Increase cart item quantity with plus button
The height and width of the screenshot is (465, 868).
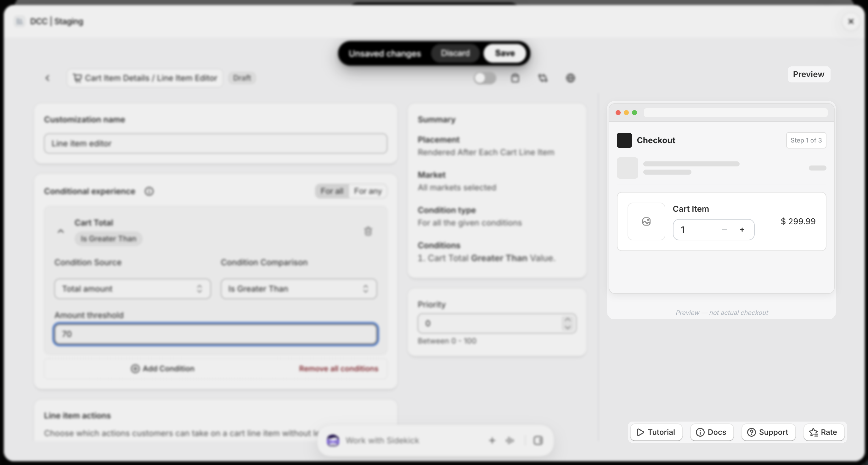pos(742,230)
